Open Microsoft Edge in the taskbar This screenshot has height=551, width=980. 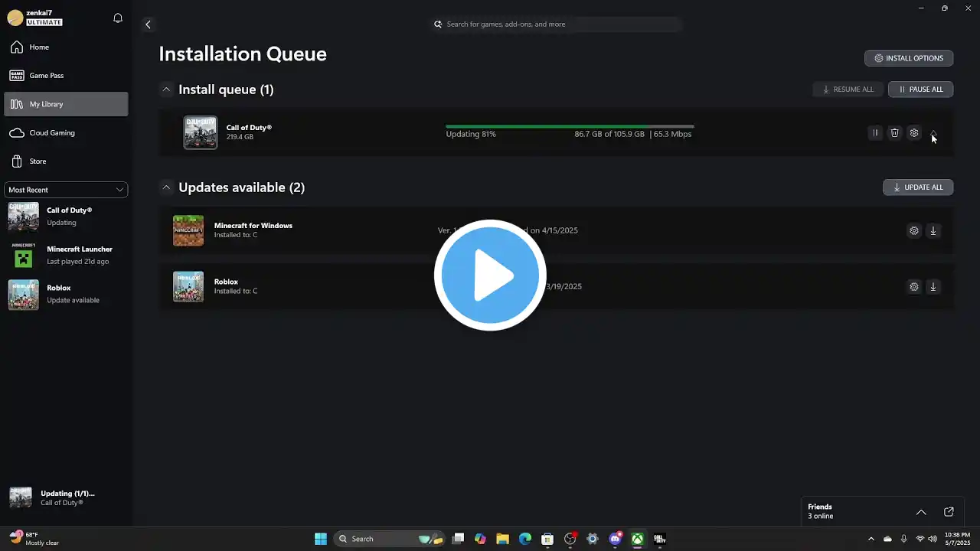click(524, 539)
